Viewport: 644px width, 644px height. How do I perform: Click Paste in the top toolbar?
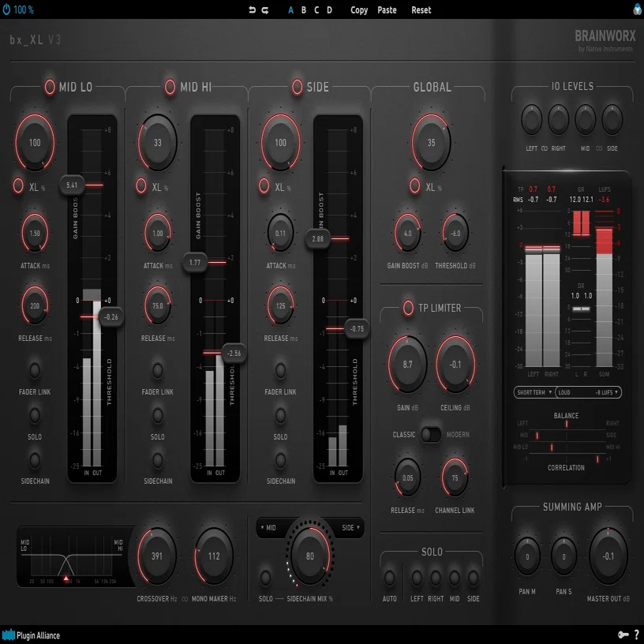click(387, 9)
